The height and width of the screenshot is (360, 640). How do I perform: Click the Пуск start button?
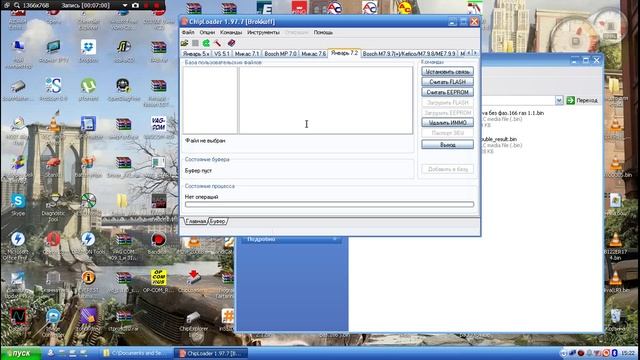pos(20,353)
